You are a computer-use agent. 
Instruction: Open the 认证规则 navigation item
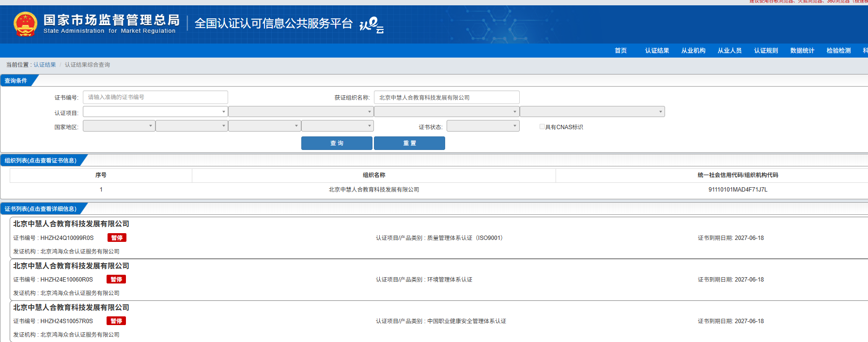click(x=766, y=51)
